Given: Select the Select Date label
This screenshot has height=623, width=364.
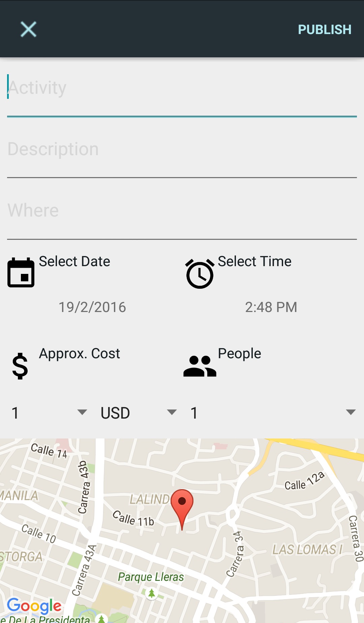Looking at the screenshot, I should pyautogui.click(x=74, y=261).
